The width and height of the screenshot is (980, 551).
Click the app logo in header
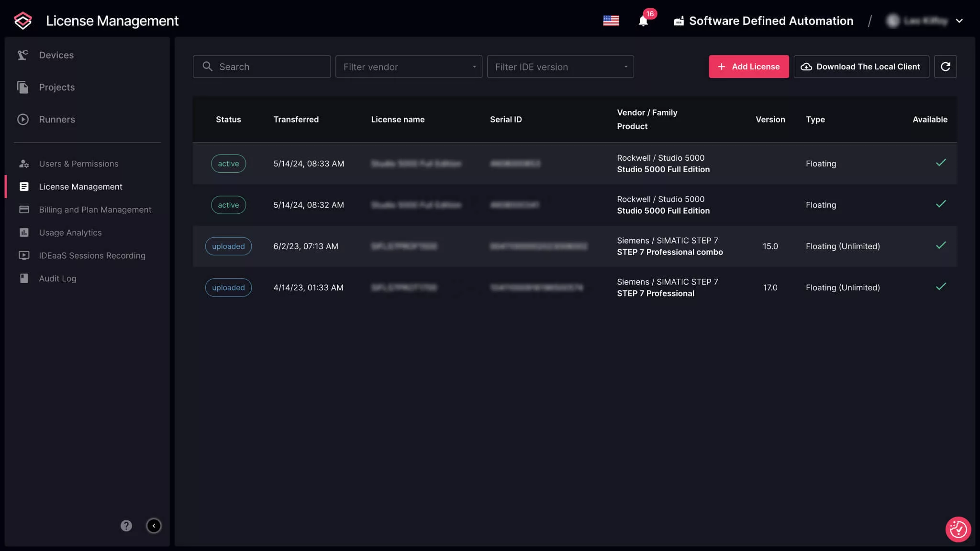tap(23, 21)
